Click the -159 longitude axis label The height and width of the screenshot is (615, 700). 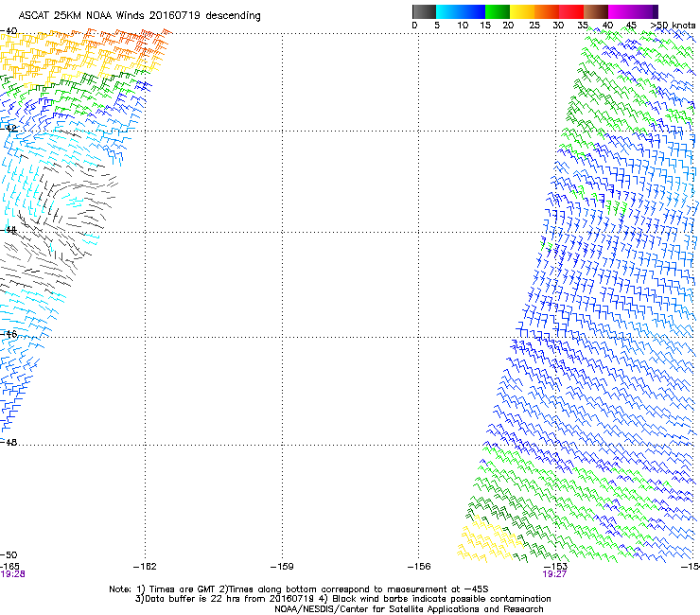282,567
